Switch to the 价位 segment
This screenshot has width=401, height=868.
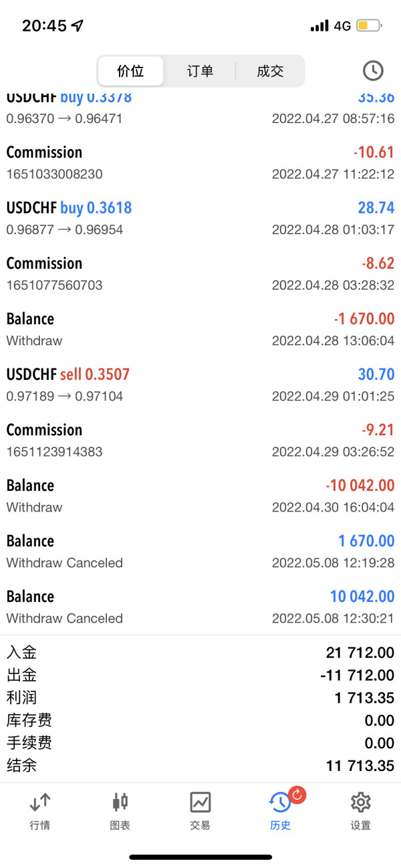pos(130,72)
